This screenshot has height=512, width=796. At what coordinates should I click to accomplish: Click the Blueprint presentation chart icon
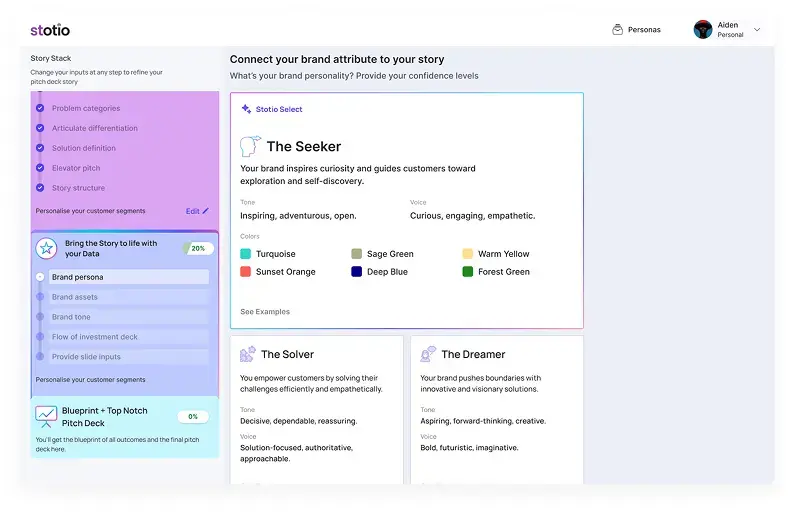point(46,417)
